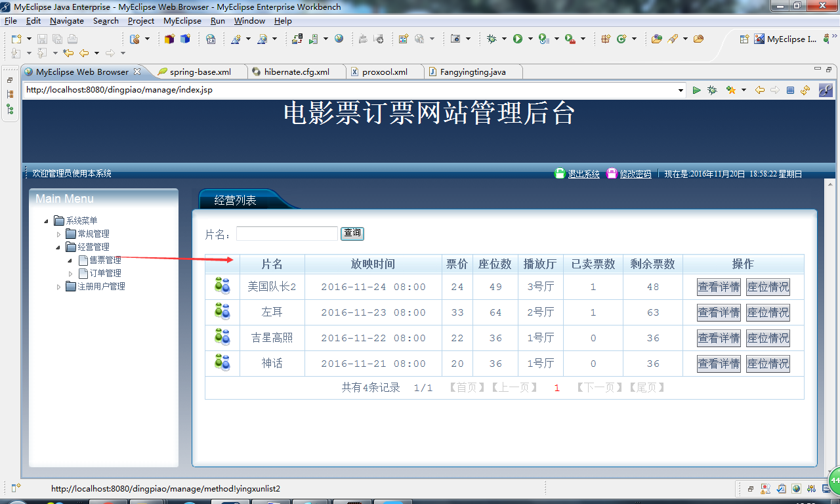Click the restore view icon in left sidebar
This screenshot has width=840, height=504.
[10, 81]
